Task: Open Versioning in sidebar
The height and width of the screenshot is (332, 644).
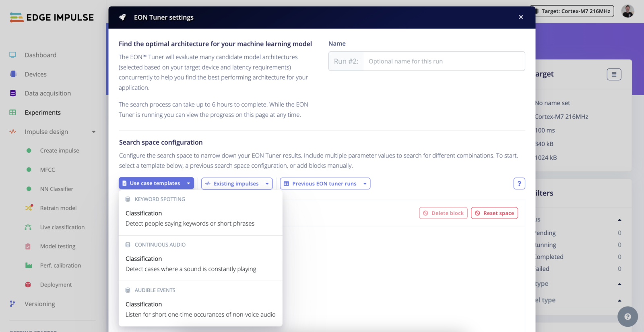Action: pos(40,304)
